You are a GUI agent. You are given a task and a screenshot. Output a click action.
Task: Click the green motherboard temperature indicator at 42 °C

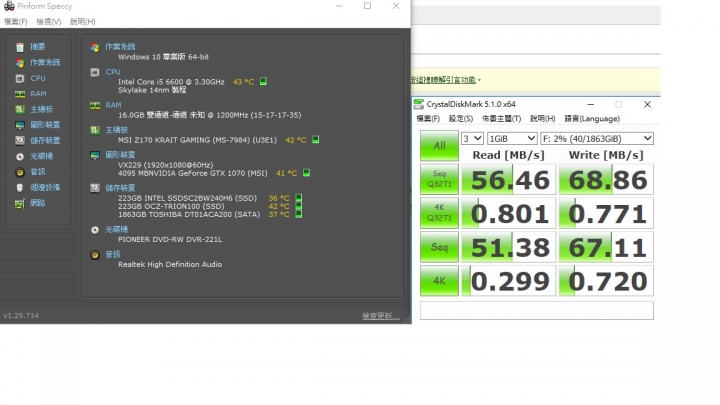315,139
